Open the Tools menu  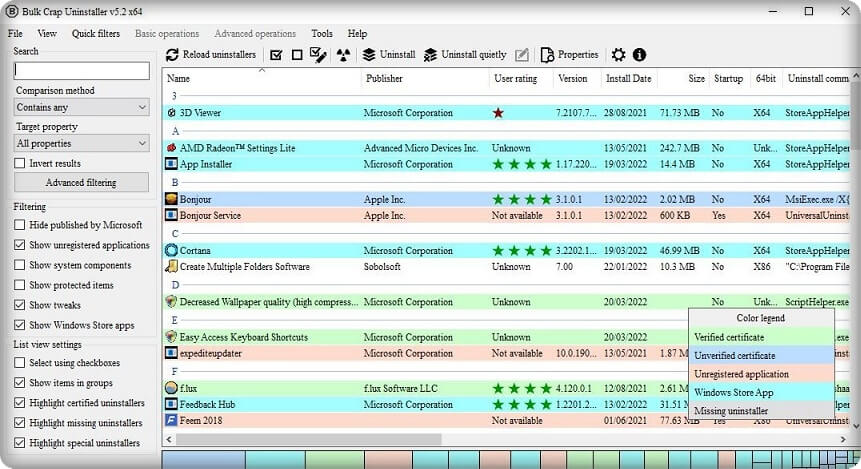[322, 34]
